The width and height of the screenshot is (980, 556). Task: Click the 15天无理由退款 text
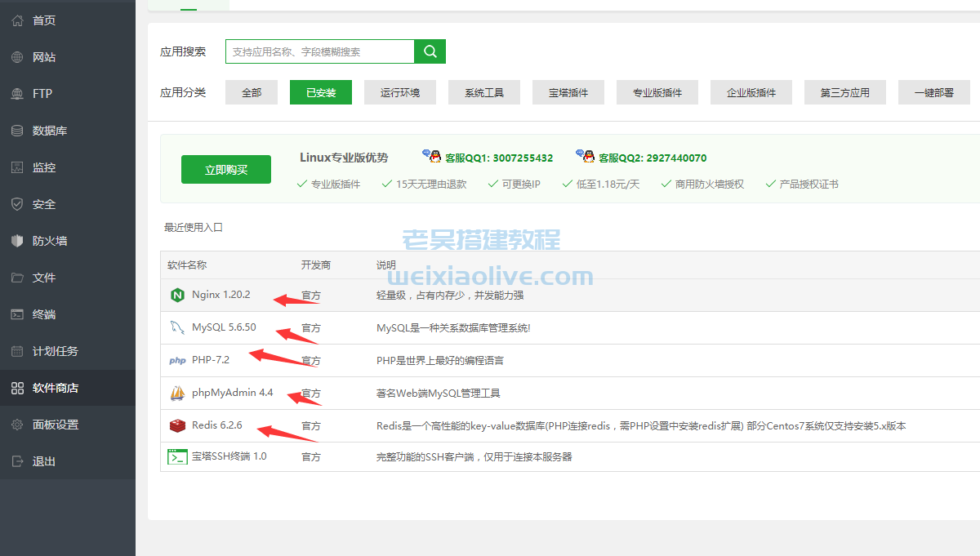(431, 185)
